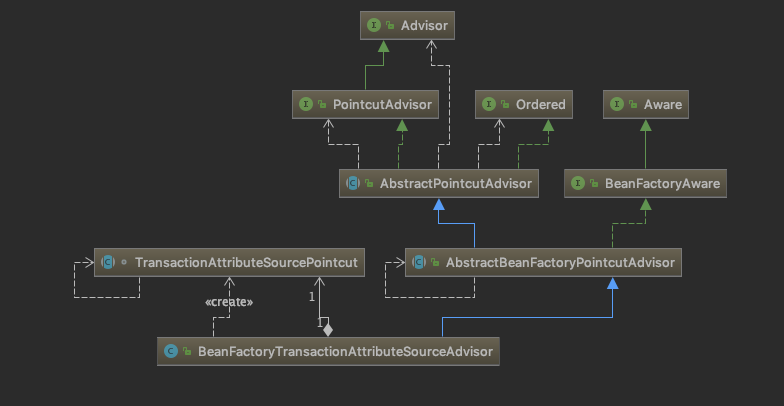The width and height of the screenshot is (784, 406).
Task: Click the public visibility icon on AbstractPointcutAdvisor
Action: click(x=369, y=184)
